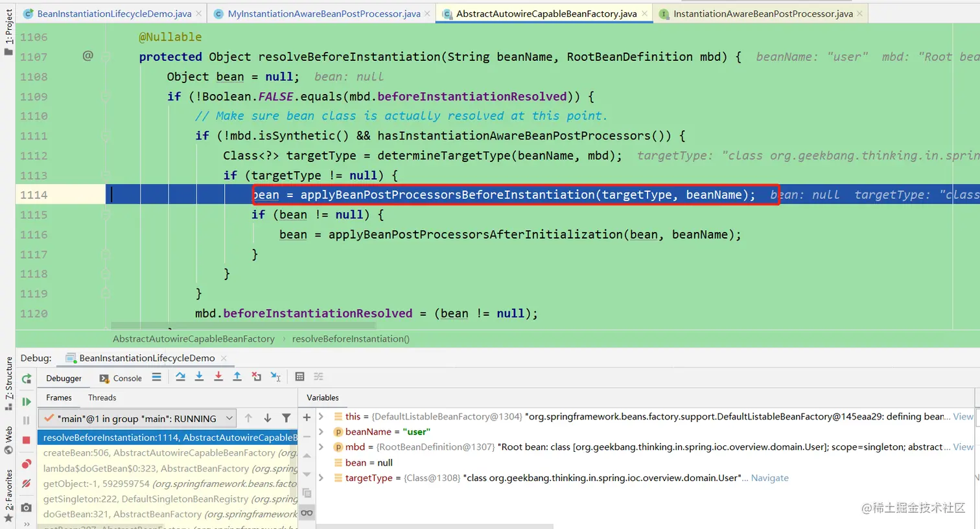Switch to the Console tab

coord(121,379)
